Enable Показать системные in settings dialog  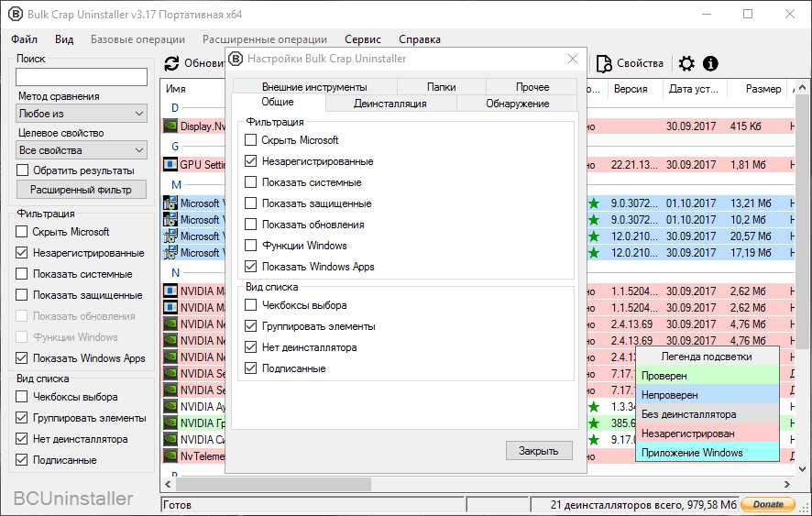250,182
